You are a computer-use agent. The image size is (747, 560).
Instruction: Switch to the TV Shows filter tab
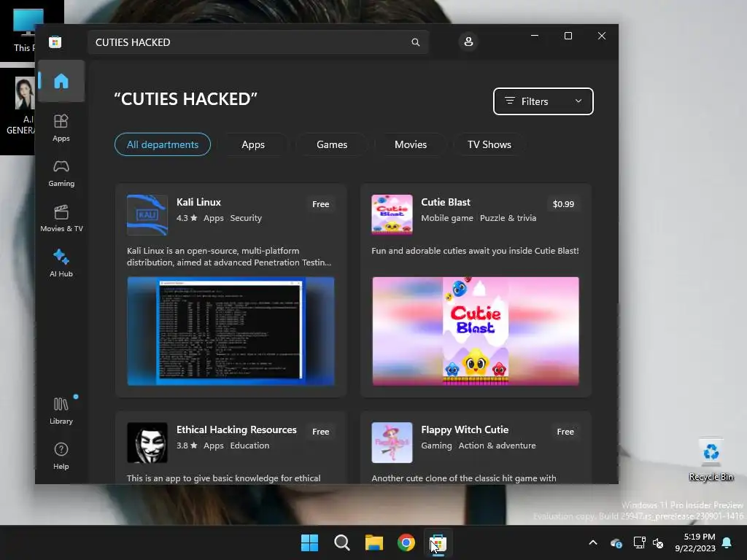click(x=489, y=144)
